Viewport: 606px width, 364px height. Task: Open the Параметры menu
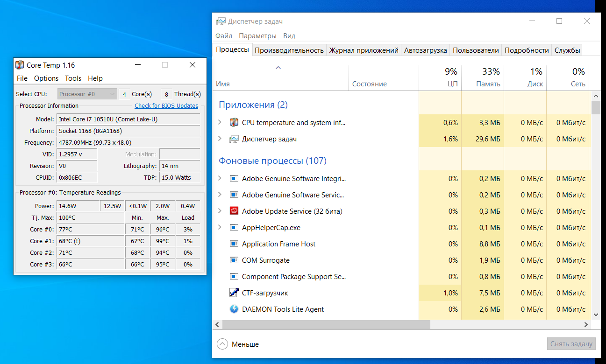(x=257, y=36)
